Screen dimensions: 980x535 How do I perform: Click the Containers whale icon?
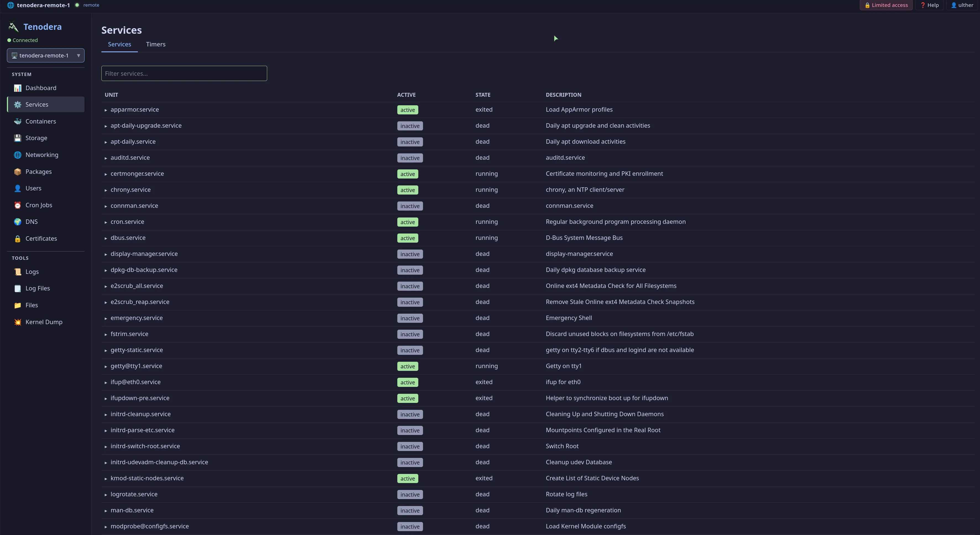[17, 121]
